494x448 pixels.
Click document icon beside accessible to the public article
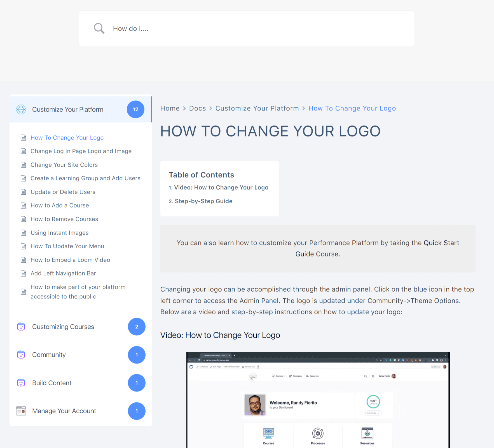click(x=24, y=292)
